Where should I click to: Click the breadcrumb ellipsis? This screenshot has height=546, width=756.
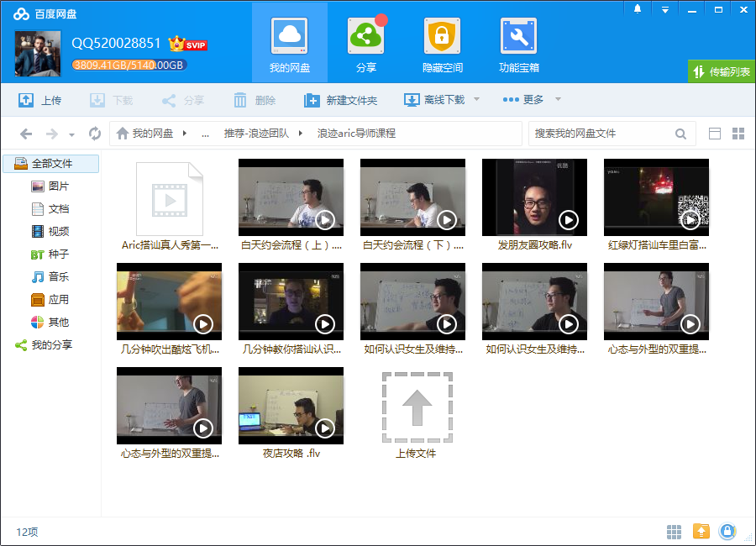click(x=206, y=134)
